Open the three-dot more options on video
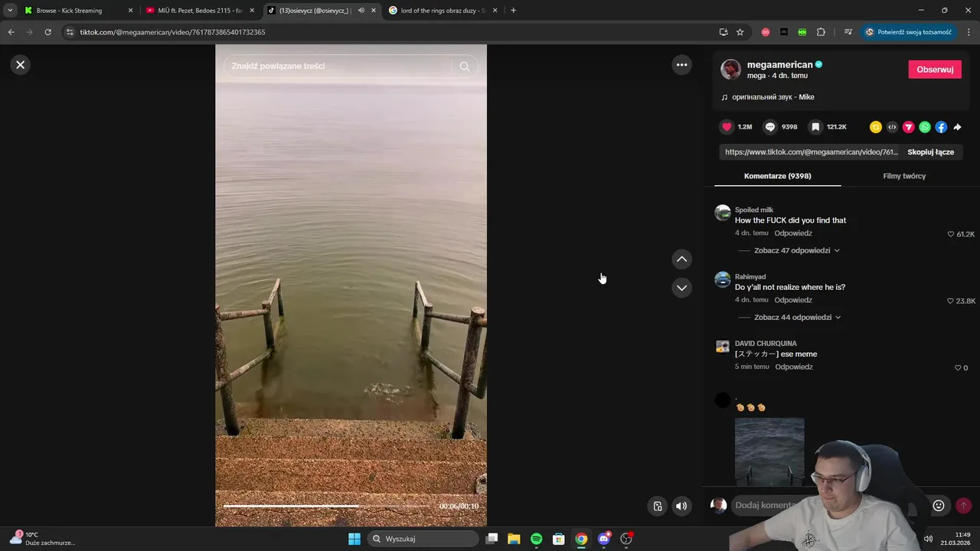Screen dimensions: 980x551 681,65
